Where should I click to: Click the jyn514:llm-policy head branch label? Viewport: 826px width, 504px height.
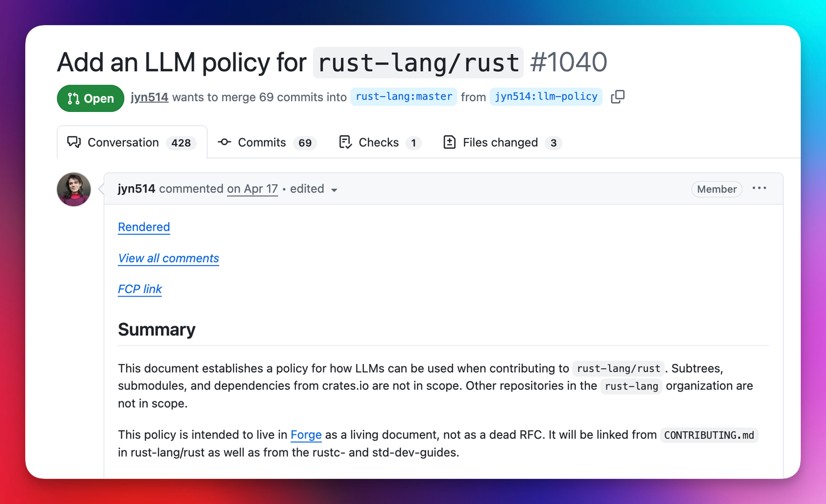pos(546,96)
